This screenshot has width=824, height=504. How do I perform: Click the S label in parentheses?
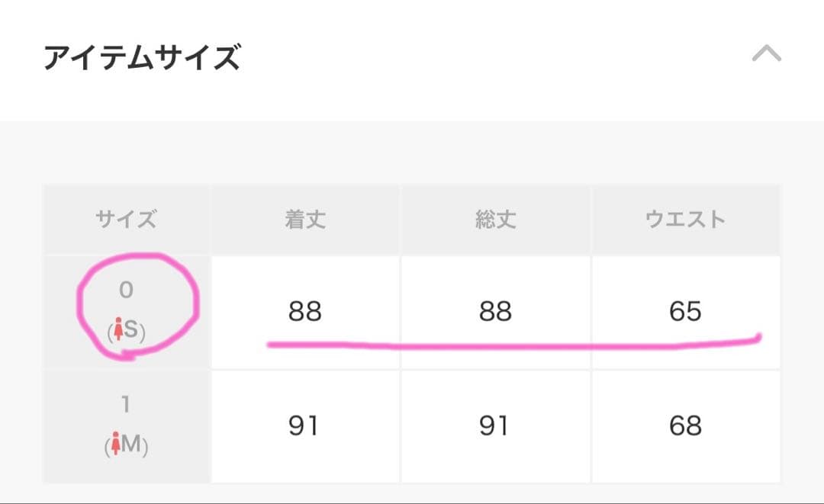click(x=132, y=332)
